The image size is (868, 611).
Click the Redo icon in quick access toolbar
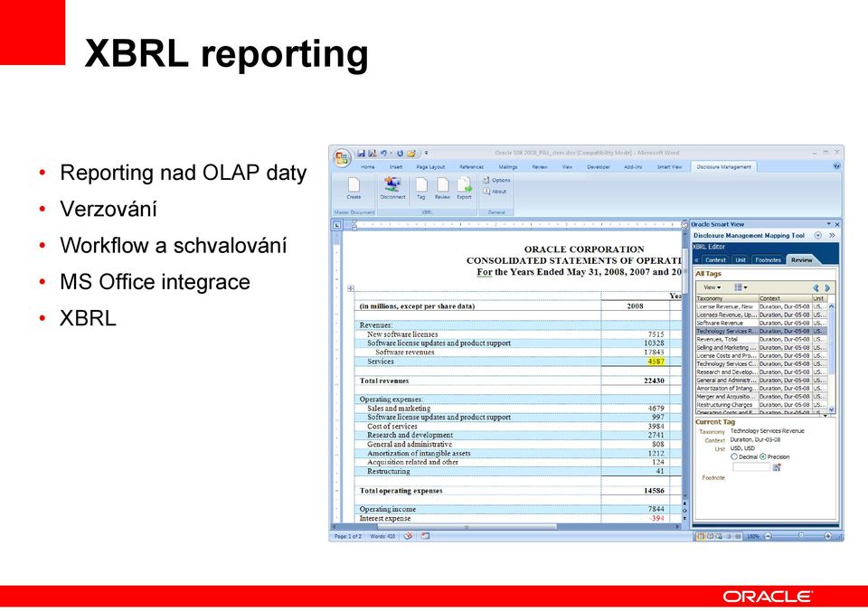pyautogui.click(x=400, y=154)
